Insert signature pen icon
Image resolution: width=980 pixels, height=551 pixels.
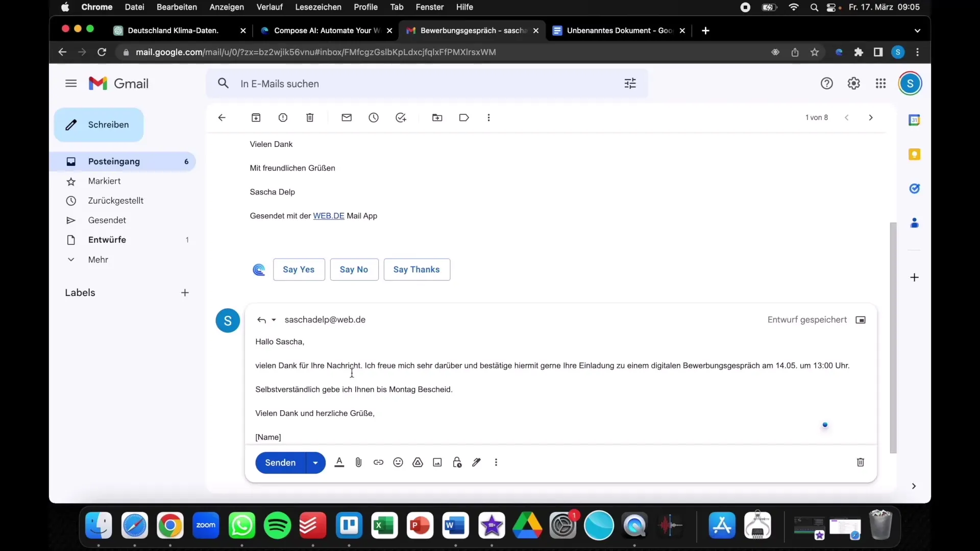(476, 463)
